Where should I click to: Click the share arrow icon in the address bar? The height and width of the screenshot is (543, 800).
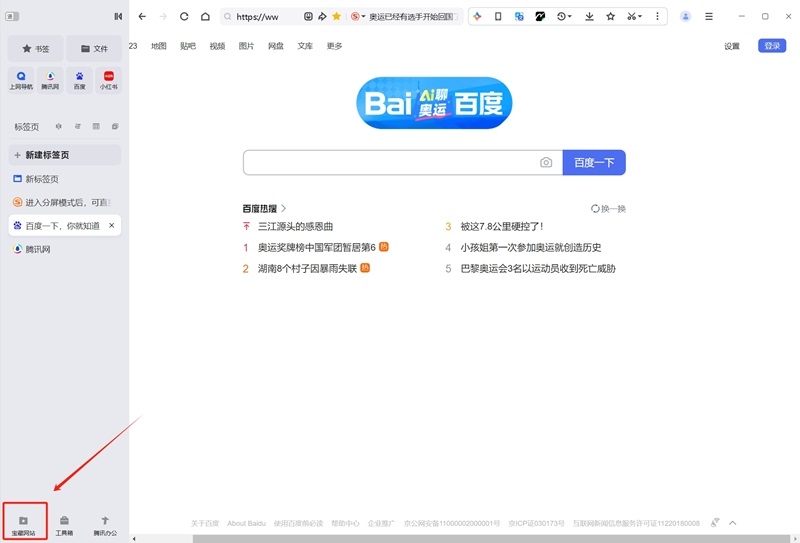(x=322, y=16)
